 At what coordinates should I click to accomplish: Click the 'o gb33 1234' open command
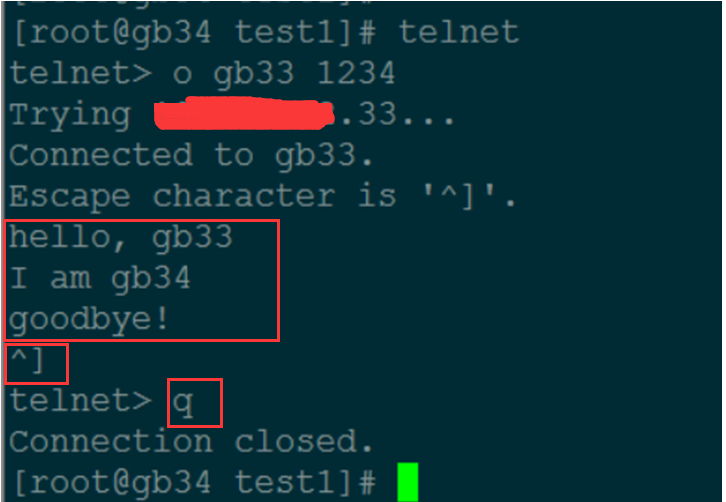283,73
